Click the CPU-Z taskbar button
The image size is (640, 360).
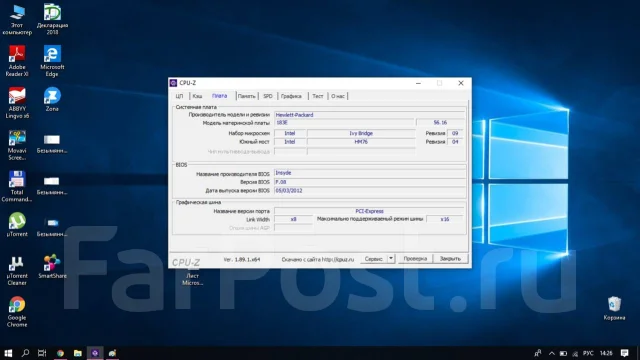[95, 353]
